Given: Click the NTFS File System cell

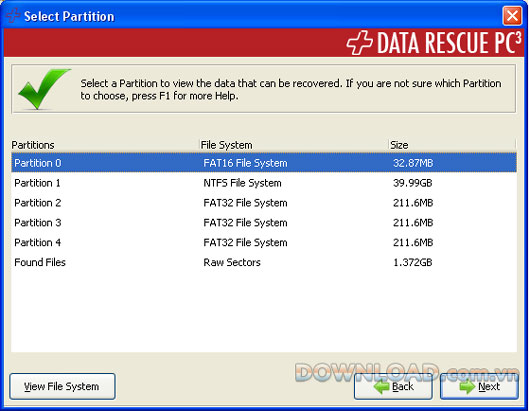Looking at the screenshot, I should (x=242, y=183).
